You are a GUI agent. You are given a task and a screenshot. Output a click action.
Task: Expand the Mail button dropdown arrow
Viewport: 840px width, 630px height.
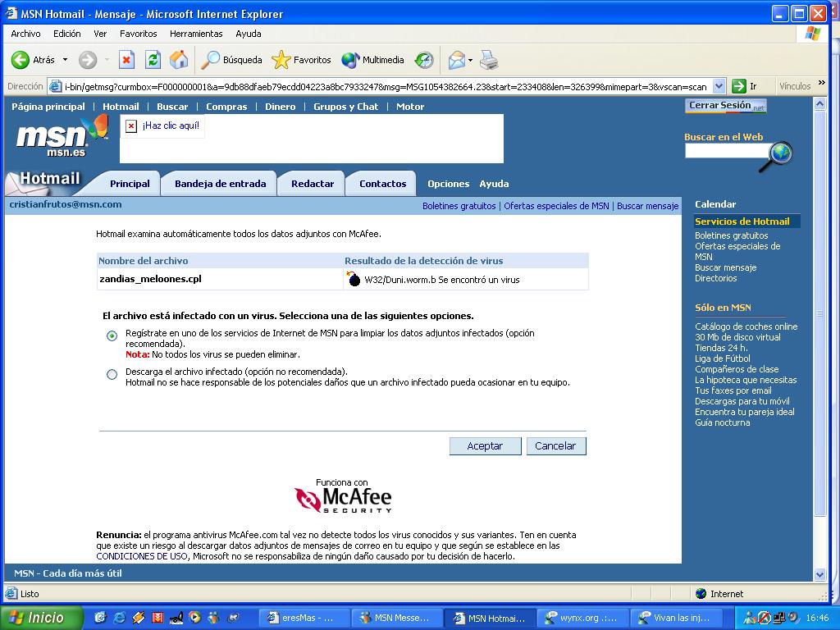pyautogui.click(x=470, y=60)
